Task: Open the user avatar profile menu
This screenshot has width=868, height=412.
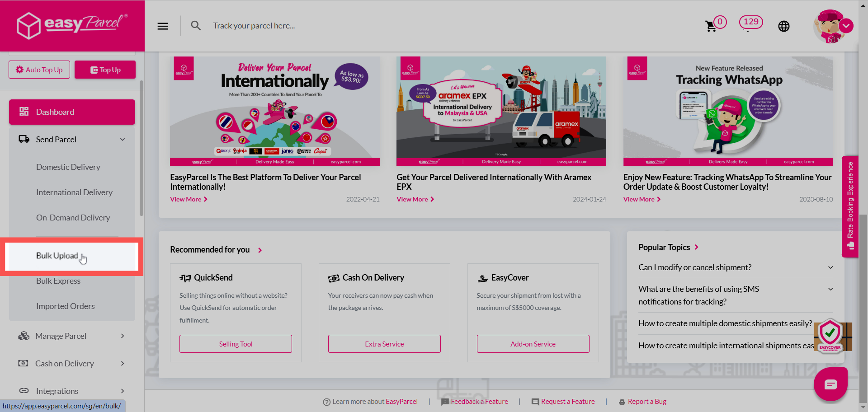Action: (x=831, y=26)
